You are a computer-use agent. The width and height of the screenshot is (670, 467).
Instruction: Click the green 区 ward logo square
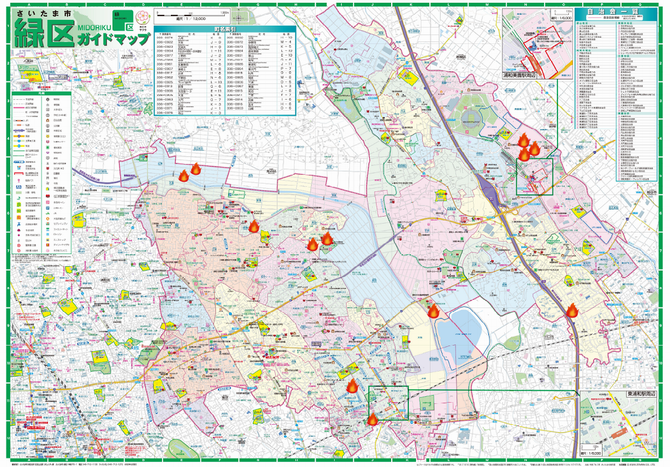[122, 21]
